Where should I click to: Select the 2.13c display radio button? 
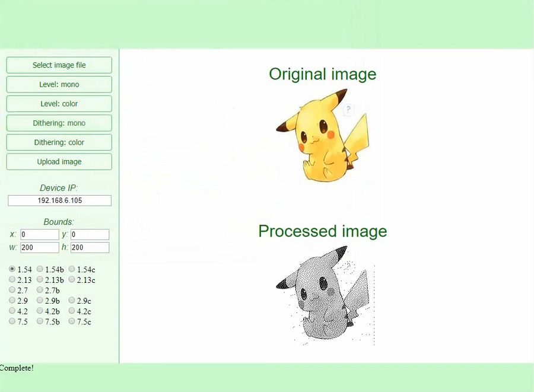click(x=72, y=279)
